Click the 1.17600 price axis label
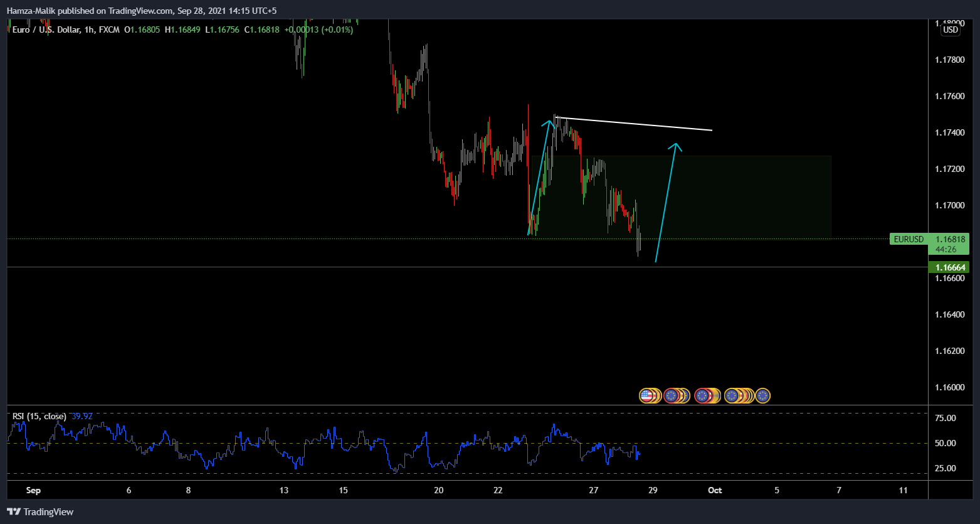 [949, 96]
